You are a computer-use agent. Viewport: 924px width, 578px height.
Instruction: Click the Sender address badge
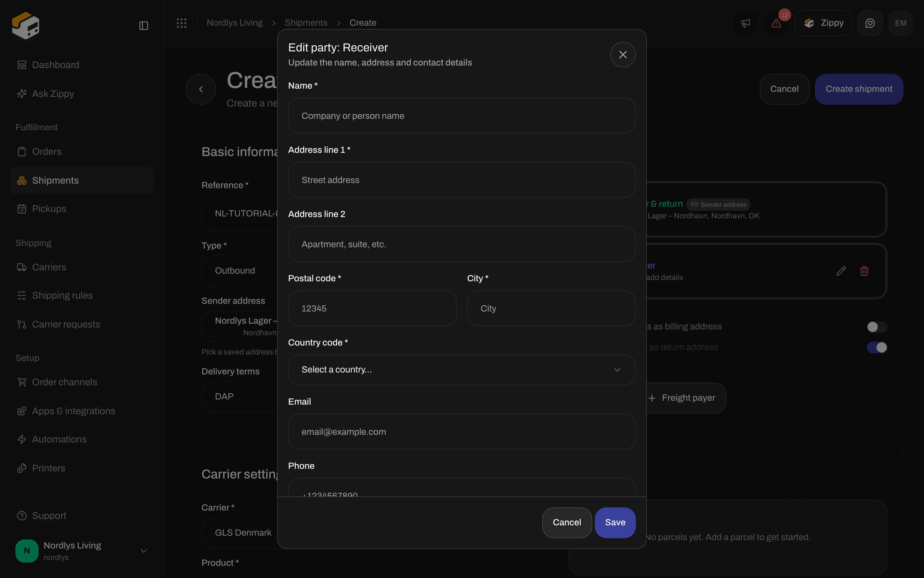[718, 205]
